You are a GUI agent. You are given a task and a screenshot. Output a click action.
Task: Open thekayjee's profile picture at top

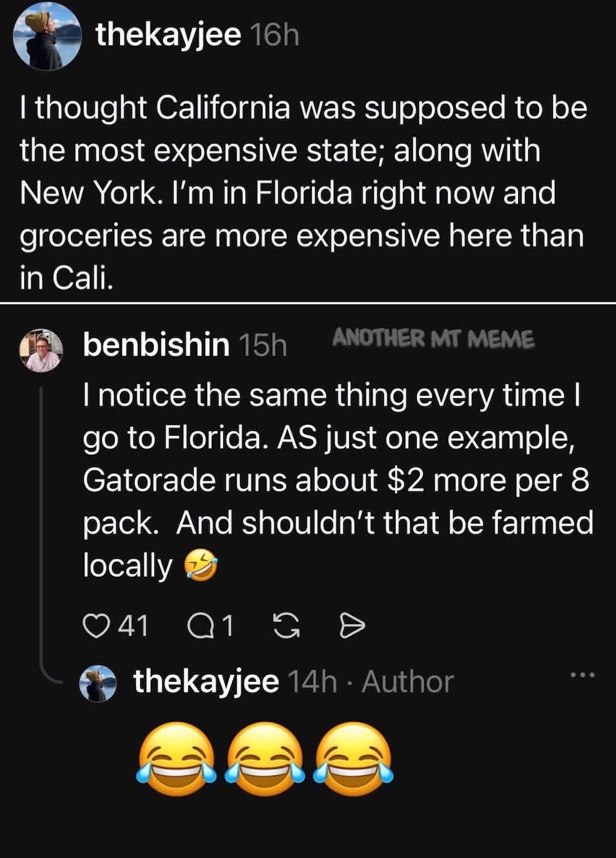(47, 36)
